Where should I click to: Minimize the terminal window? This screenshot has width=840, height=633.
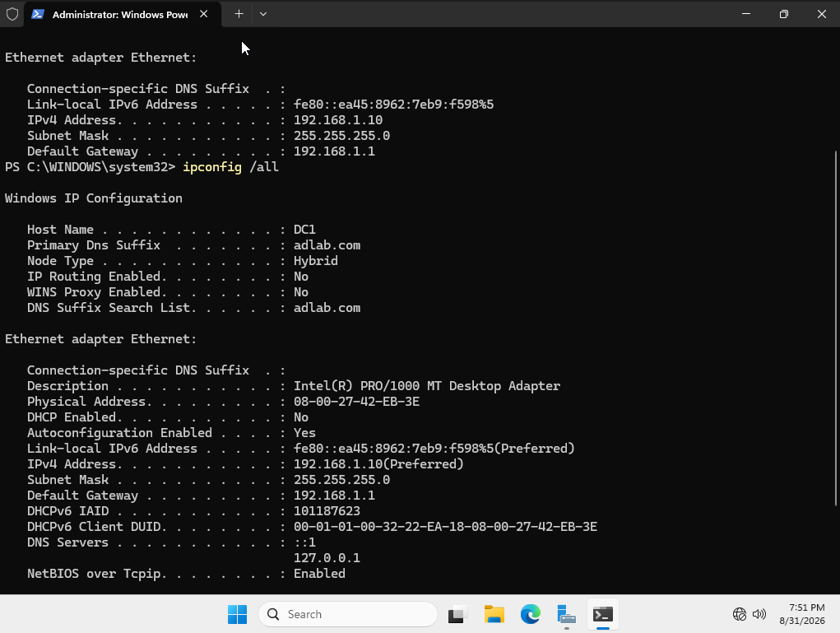pyautogui.click(x=745, y=14)
